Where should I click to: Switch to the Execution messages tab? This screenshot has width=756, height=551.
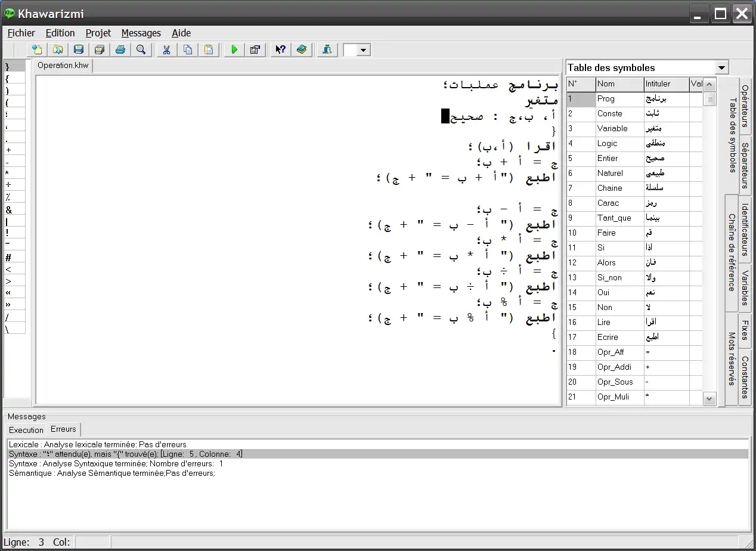coord(26,430)
